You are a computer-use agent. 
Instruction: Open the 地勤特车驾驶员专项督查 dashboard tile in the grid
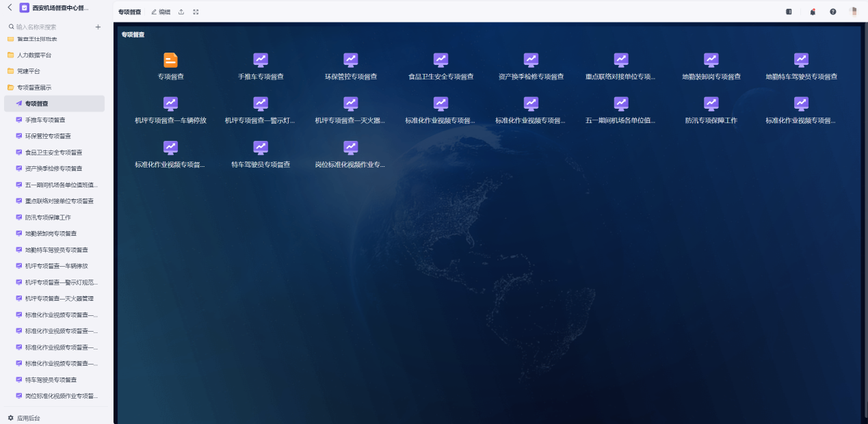click(802, 66)
